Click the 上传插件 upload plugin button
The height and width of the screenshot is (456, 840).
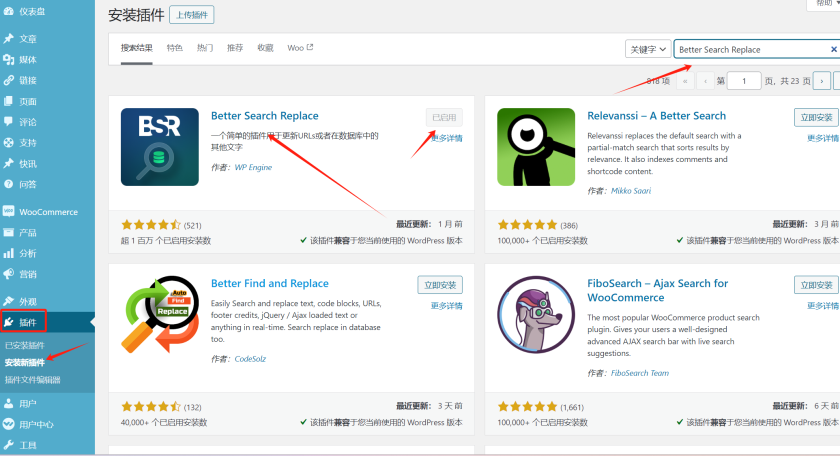(192, 15)
